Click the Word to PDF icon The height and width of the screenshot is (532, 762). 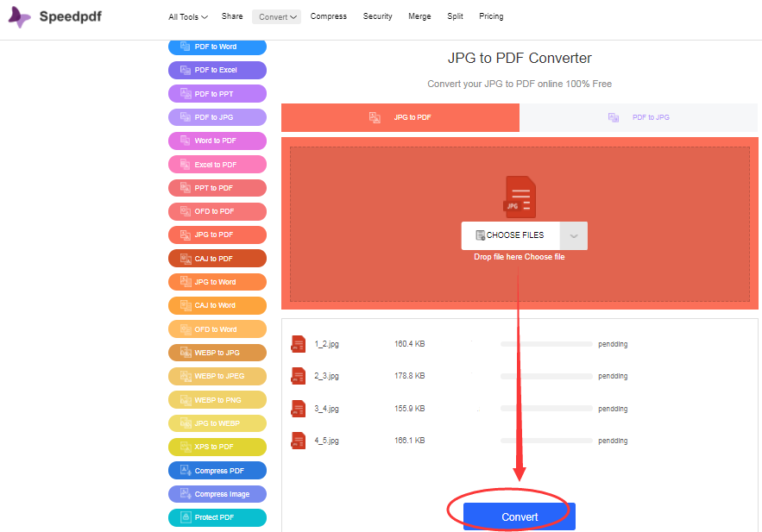[x=186, y=141]
